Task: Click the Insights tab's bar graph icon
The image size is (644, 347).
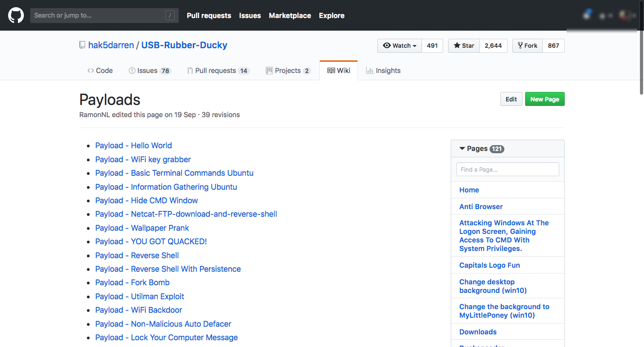Action: coord(370,71)
